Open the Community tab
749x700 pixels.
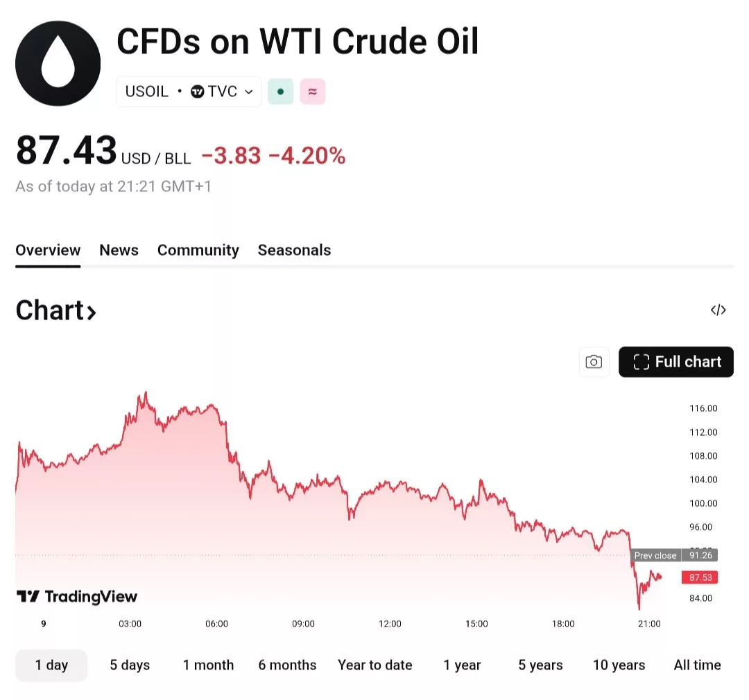pos(198,250)
